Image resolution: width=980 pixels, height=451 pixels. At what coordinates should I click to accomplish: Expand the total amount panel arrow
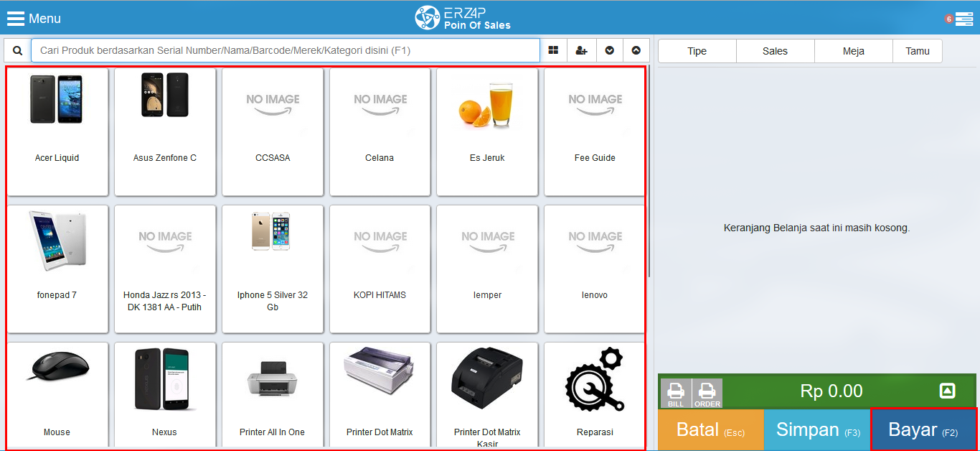click(947, 391)
